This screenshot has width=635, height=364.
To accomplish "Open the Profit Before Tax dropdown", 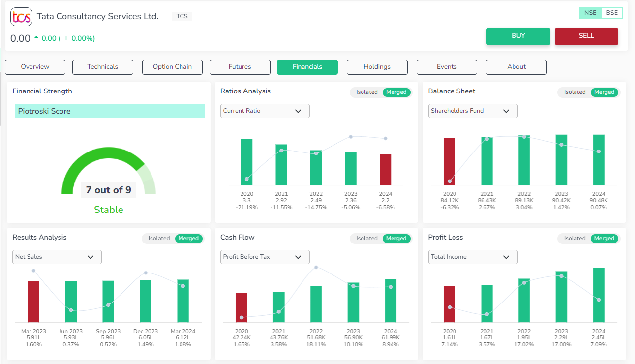I will (265, 257).
